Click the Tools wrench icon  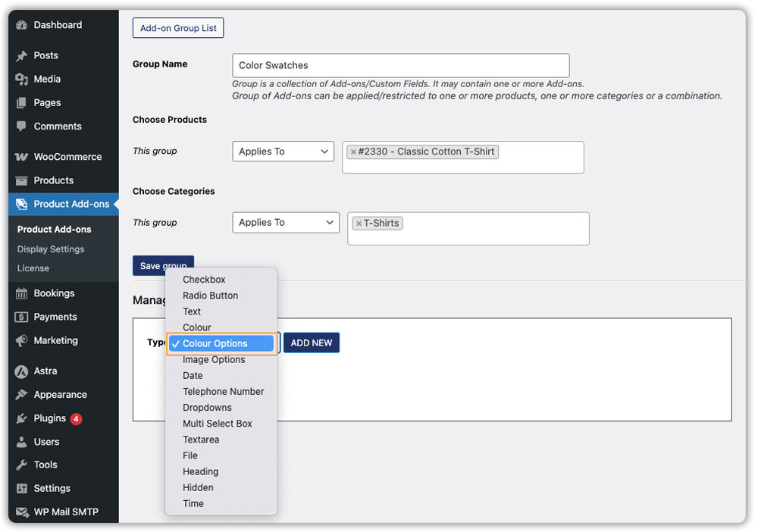[21, 465]
